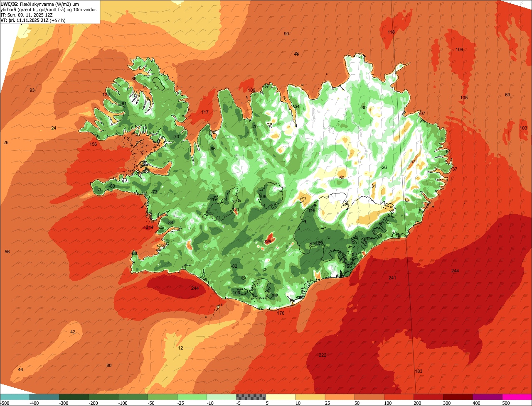The height and width of the screenshot is (406, 532).
Task: Click the value 117 in the northern bay
Action: coord(205,112)
